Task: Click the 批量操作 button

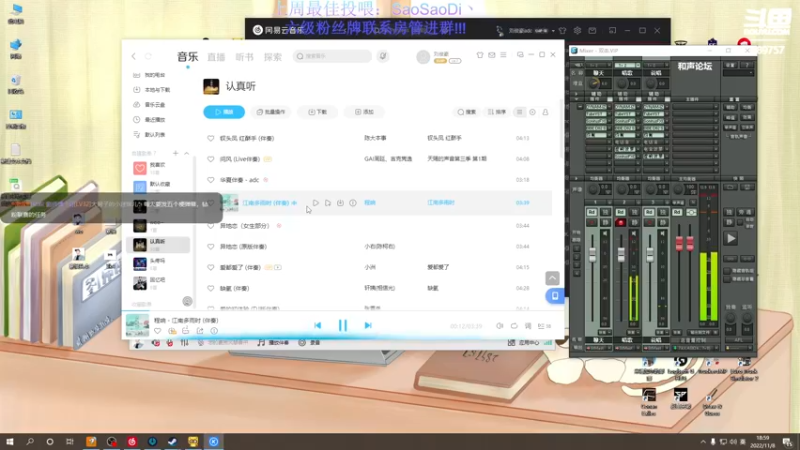Action: coord(271,112)
